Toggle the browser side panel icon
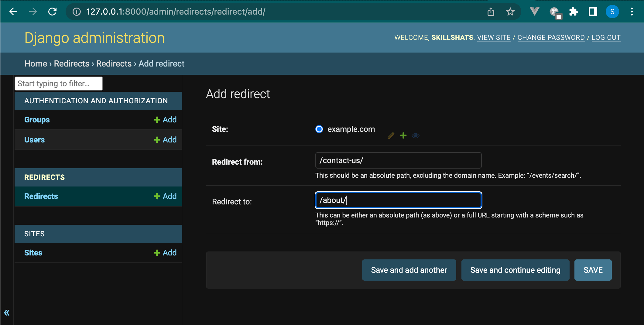 click(x=593, y=12)
